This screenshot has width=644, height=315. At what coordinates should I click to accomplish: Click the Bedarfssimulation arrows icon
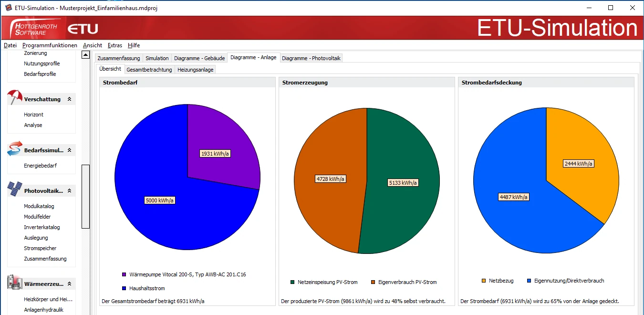pyautogui.click(x=15, y=149)
